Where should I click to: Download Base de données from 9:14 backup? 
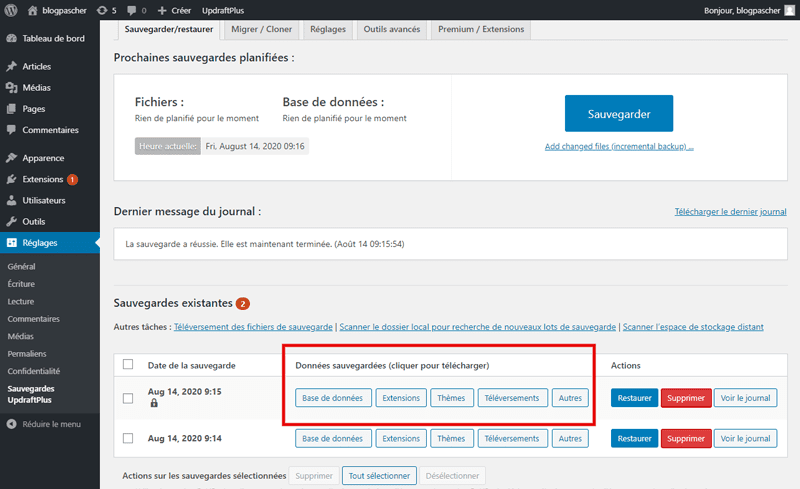[333, 438]
